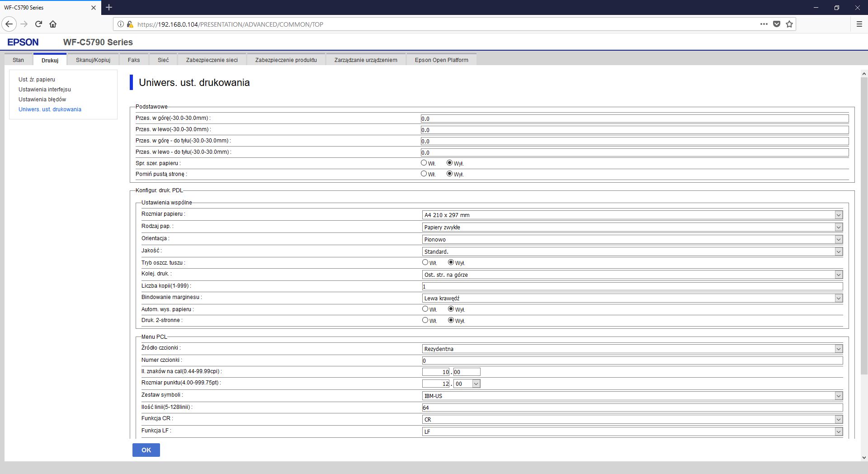Open the Funkcja CR dropdown
Image resolution: width=868 pixels, height=474 pixels.
pos(632,419)
